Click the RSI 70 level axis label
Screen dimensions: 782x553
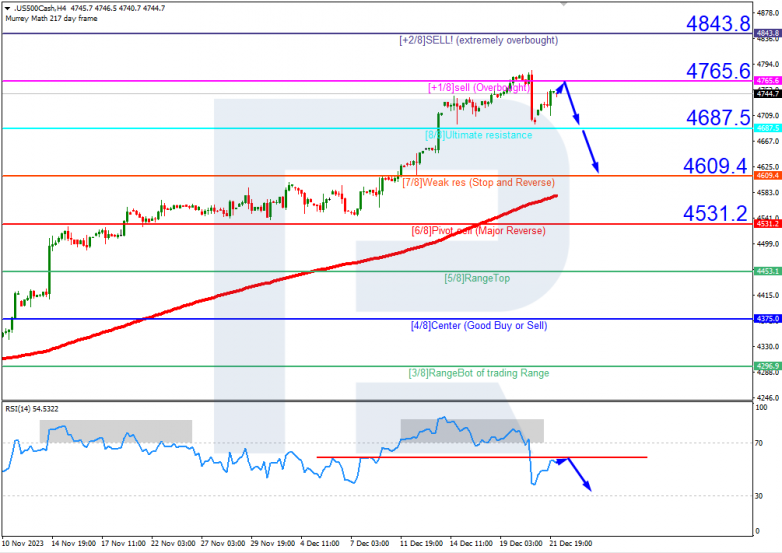(759, 443)
